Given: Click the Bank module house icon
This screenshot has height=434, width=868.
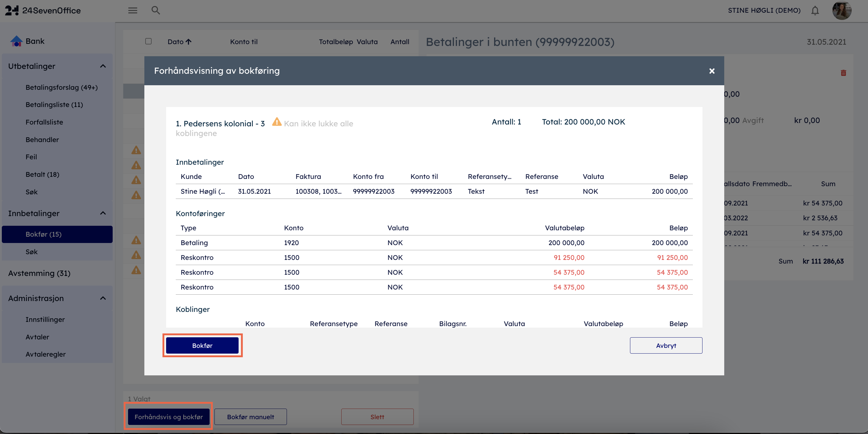Looking at the screenshot, I should tap(16, 41).
